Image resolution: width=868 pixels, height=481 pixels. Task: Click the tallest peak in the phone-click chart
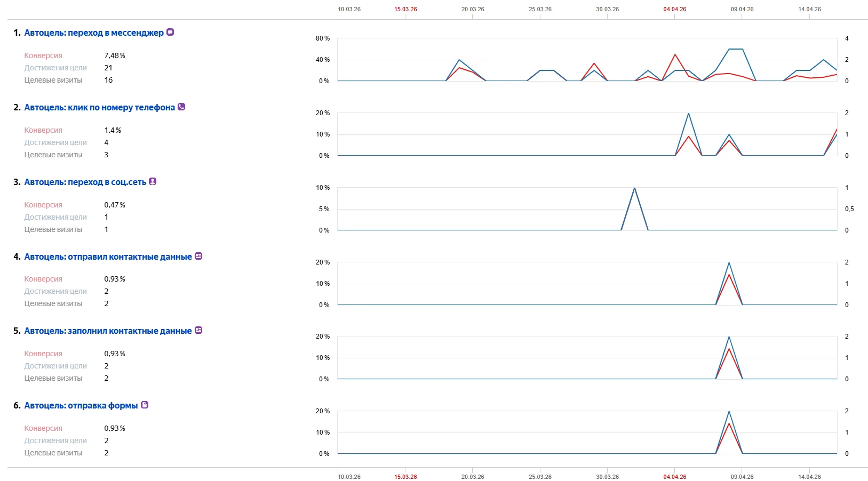pyautogui.click(x=689, y=114)
